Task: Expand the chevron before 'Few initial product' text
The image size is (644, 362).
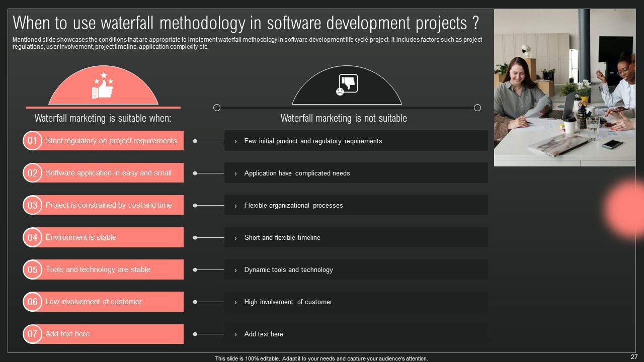Action: pos(236,141)
